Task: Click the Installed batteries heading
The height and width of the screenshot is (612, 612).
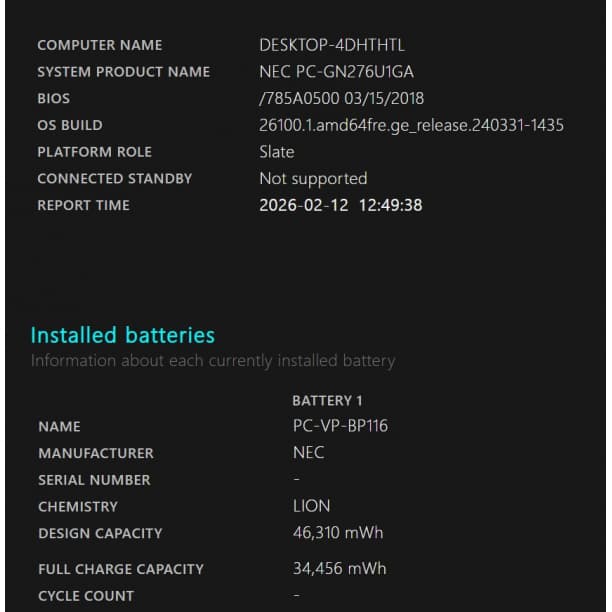Action: [x=122, y=335]
